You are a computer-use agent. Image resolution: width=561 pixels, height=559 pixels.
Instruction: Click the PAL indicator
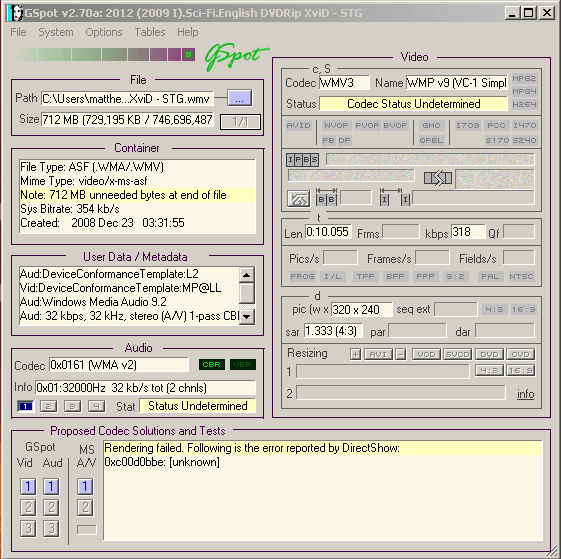(490, 276)
